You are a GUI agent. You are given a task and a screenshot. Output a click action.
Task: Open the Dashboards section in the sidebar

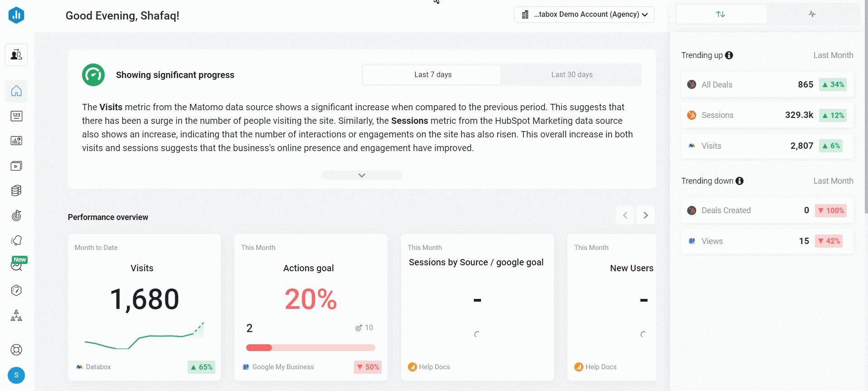pos(16,141)
